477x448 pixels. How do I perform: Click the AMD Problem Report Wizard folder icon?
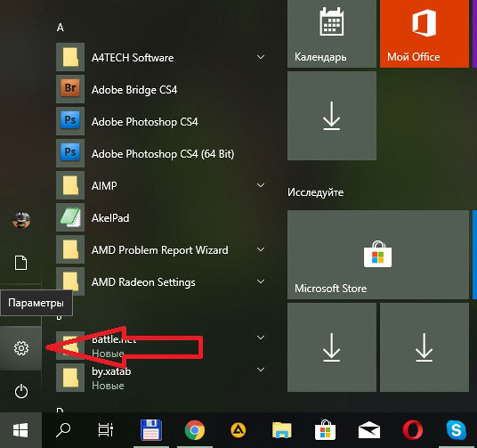tap(70, 249)
